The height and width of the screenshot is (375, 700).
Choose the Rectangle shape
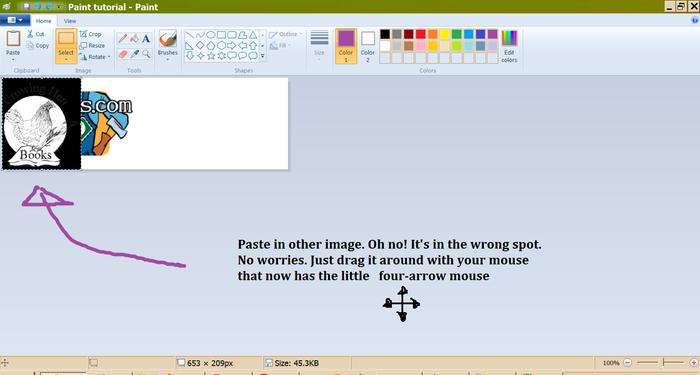[x=221, y=35]
